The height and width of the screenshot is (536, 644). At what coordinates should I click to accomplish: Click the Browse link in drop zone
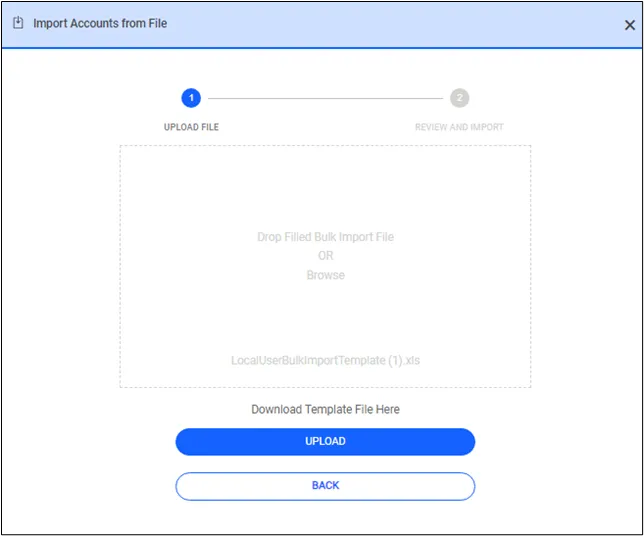point(325,275)
